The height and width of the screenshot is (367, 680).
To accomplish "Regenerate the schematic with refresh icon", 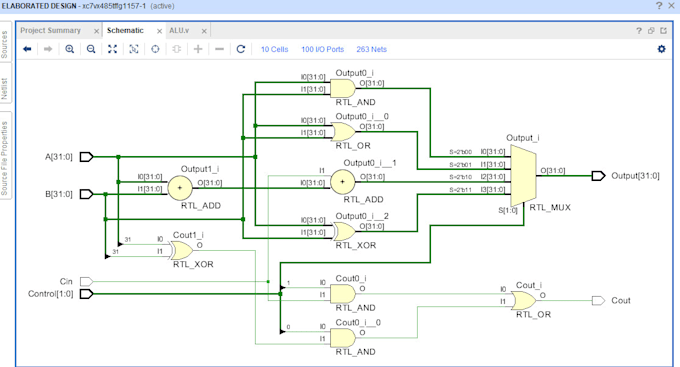I will [241, 49].
